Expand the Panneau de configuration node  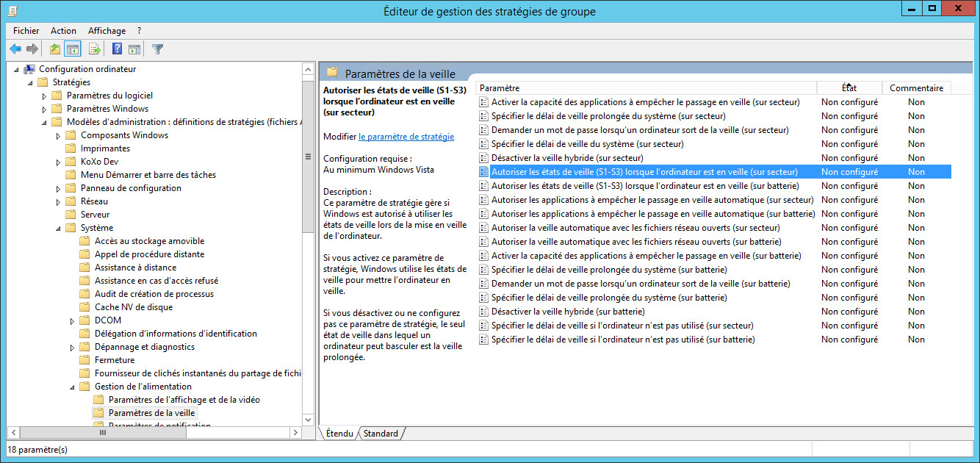click(x=58, y=188)
